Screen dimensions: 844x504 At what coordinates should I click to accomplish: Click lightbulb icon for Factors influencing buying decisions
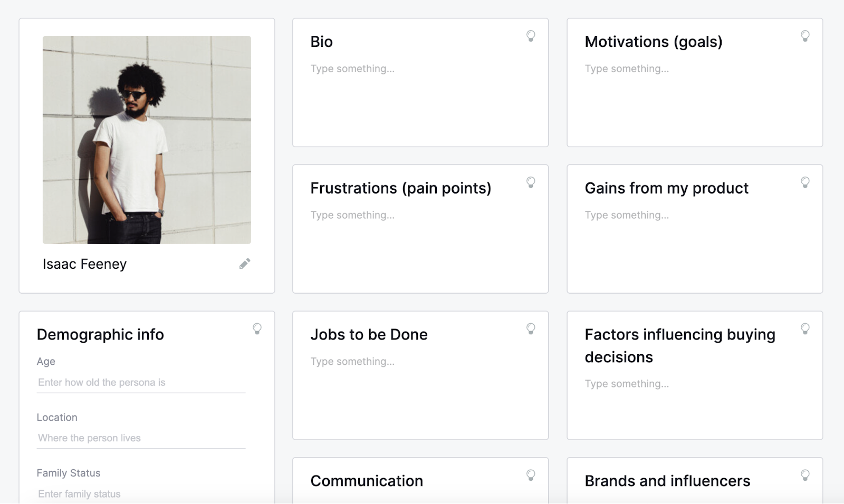tap(805, 329)
